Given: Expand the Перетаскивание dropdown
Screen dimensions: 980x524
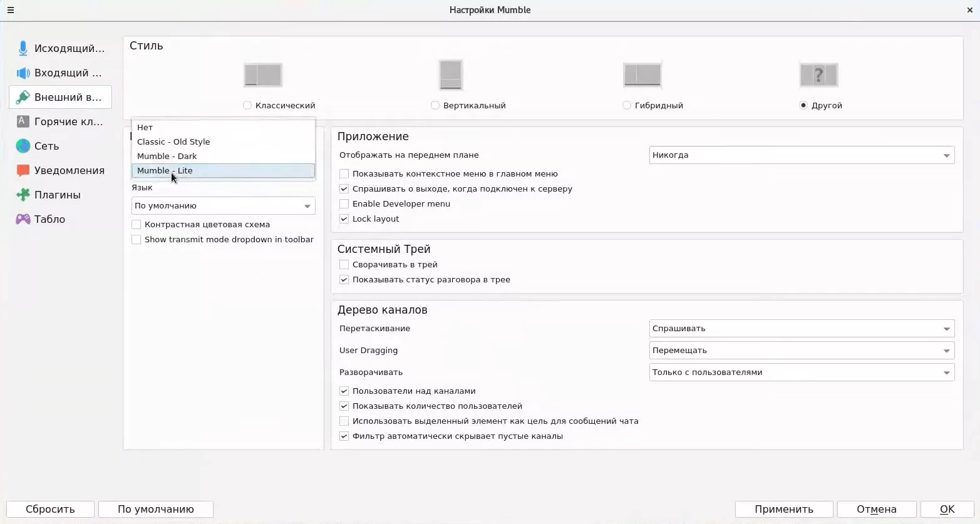Looking at the screenshot, I should tap(802, 329).
